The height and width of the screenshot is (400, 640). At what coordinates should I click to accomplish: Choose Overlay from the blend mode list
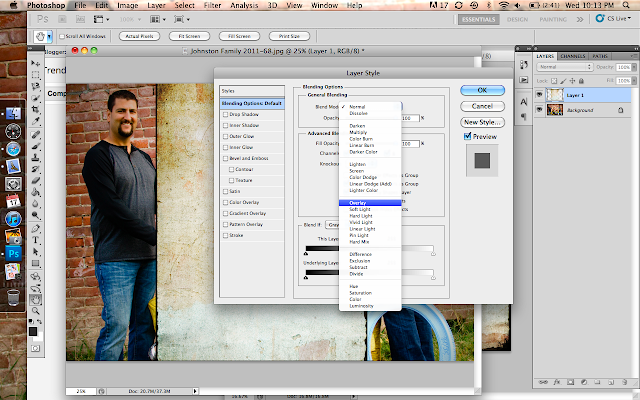358,202
